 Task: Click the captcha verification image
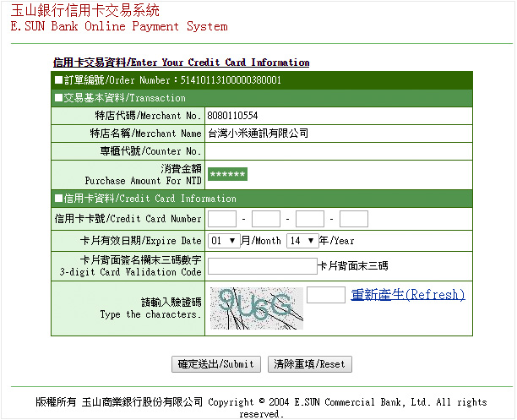256,307
